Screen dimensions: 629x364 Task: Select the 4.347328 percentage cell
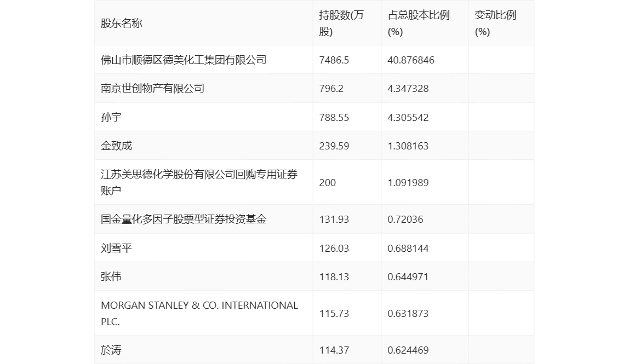pos(408,89)
